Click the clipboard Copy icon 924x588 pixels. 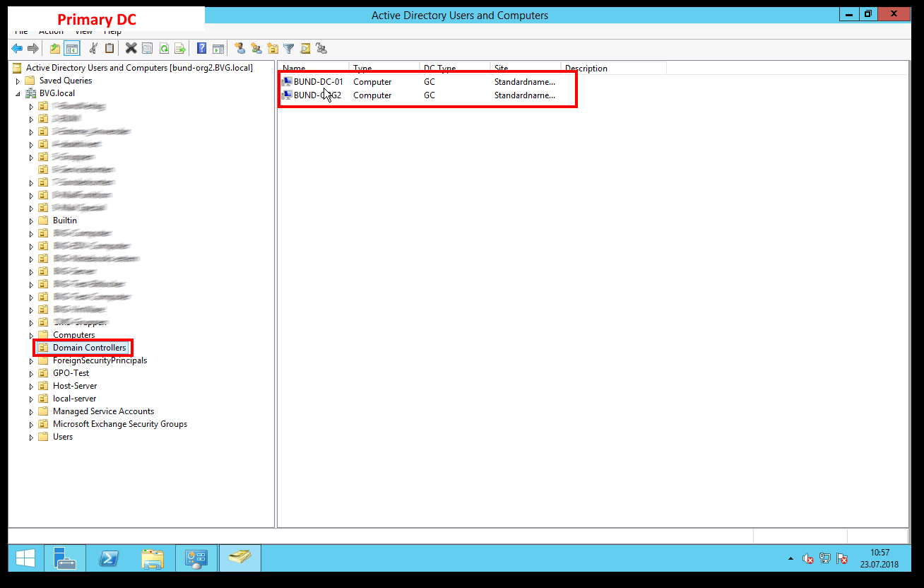tap(109, 48)
